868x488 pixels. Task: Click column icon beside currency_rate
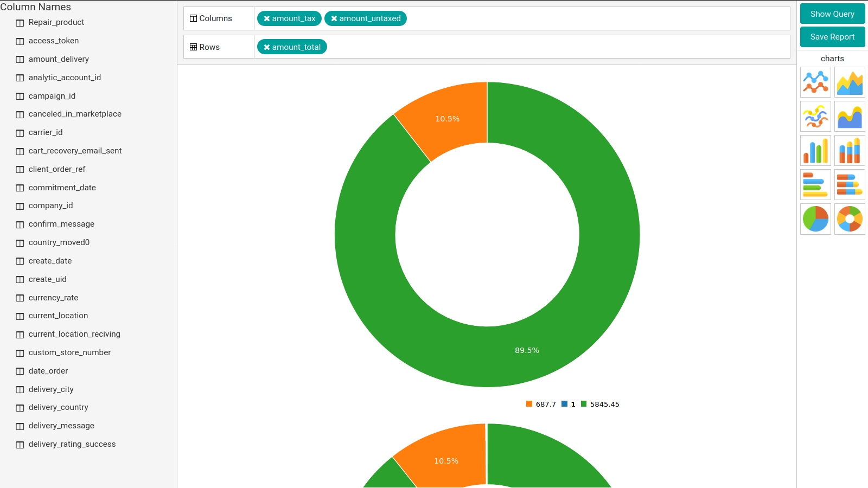tap(20, 298)
